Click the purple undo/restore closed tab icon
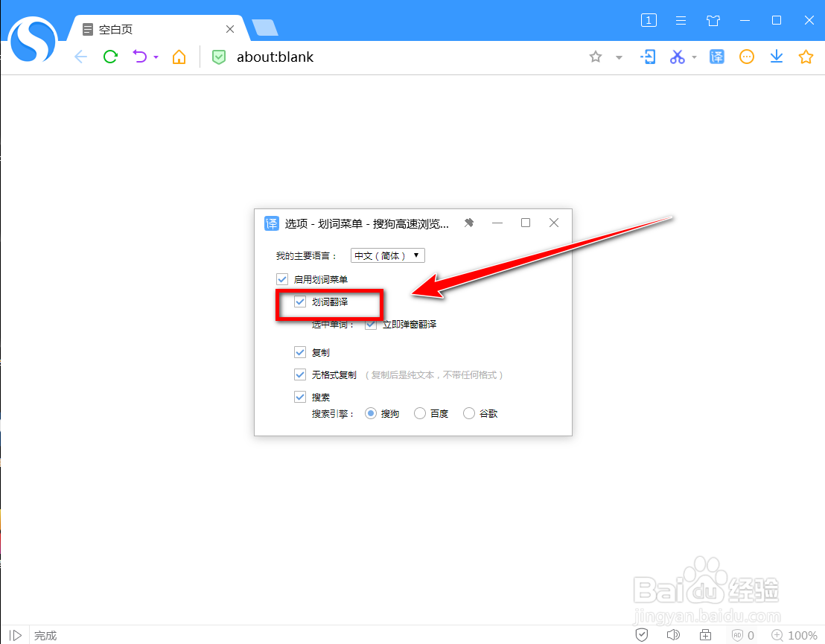Image resolution: width=825 pixels, height=644 pixels. point(140,57)
